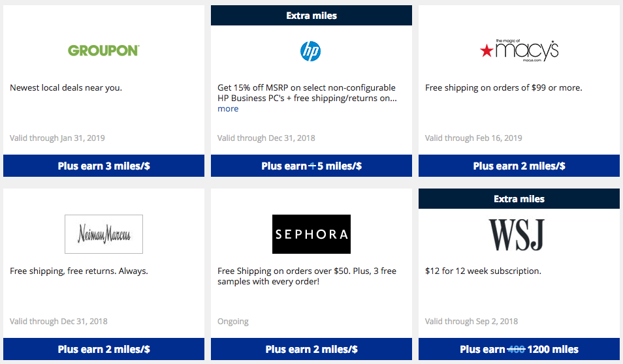This screenshot has height=364, width=623.
Task: Click 'Extra miles' banner above HP
Action: [311, 16]
